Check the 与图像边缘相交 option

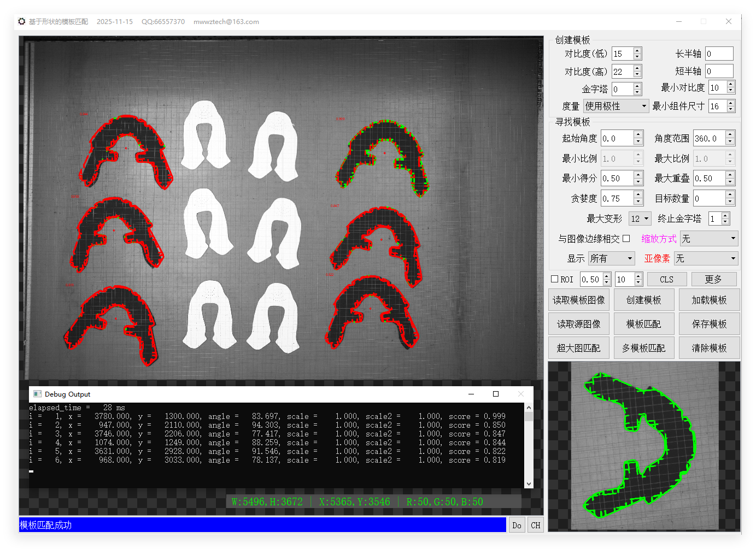click(x=626, y=238)
